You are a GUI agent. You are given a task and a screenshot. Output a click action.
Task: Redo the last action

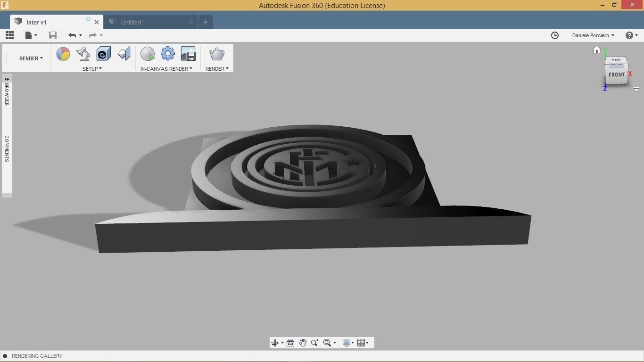point(93,35)
